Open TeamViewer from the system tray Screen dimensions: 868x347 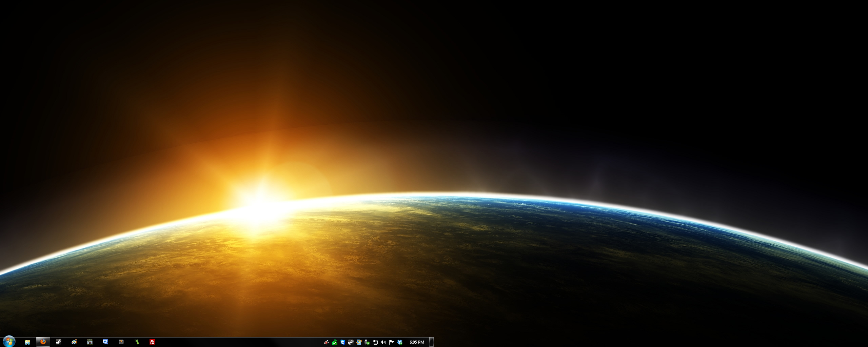point(342,342)
